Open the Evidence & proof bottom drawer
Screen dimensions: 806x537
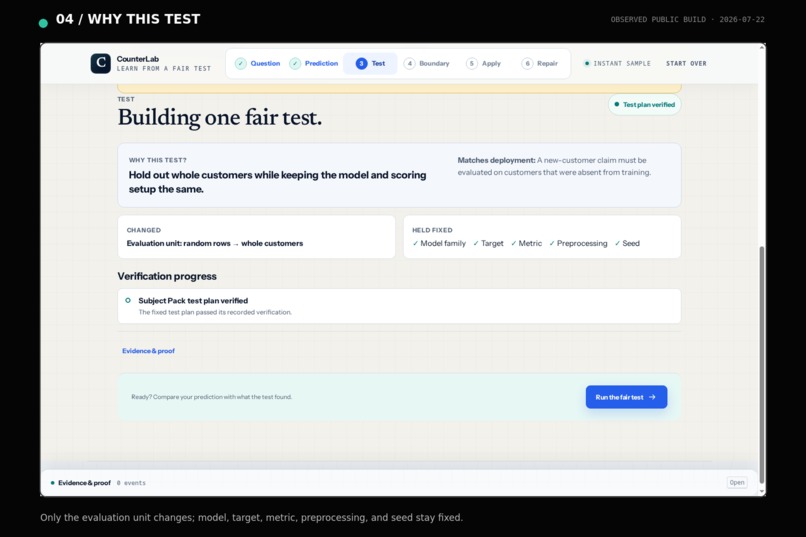tap(737, 482)
